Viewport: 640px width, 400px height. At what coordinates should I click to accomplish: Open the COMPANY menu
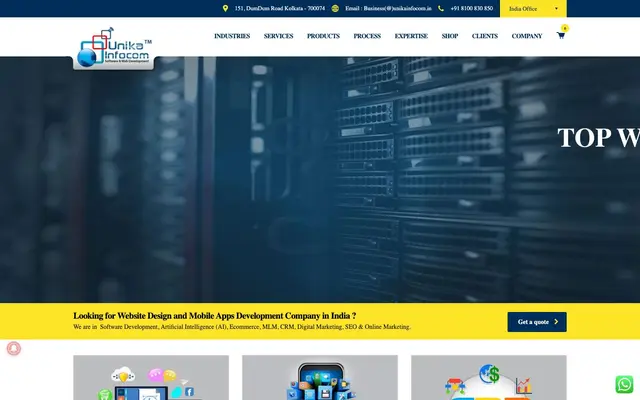pos(527,36)
